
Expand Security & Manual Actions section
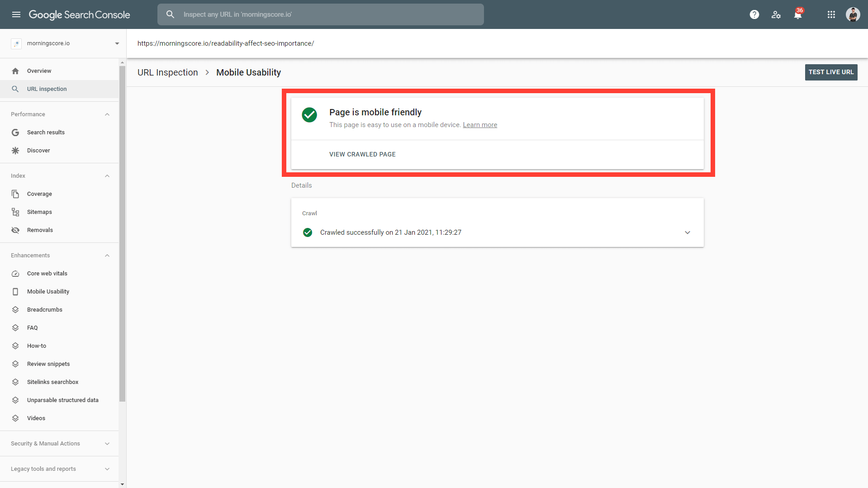tap(107, 444)
